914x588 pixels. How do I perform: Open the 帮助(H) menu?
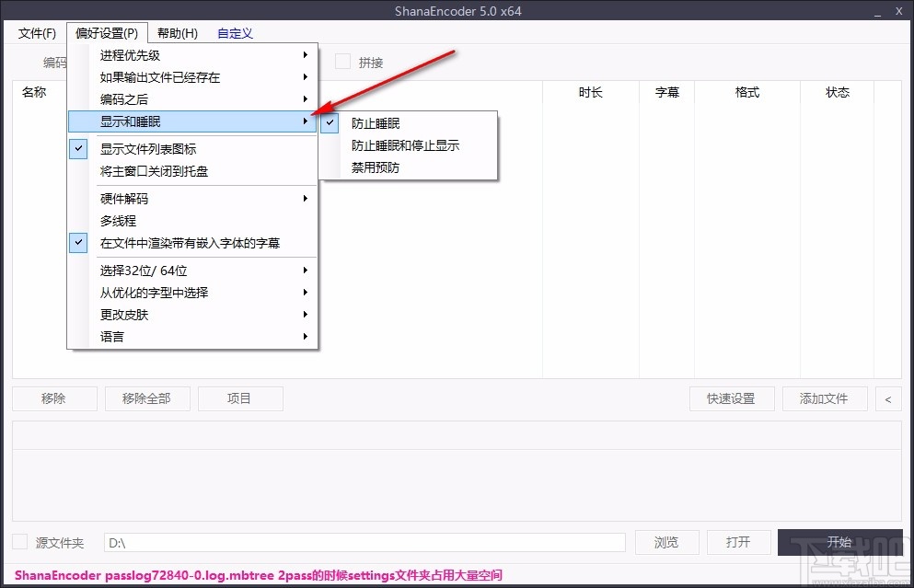pyautogui.click(x=177, y=32)
